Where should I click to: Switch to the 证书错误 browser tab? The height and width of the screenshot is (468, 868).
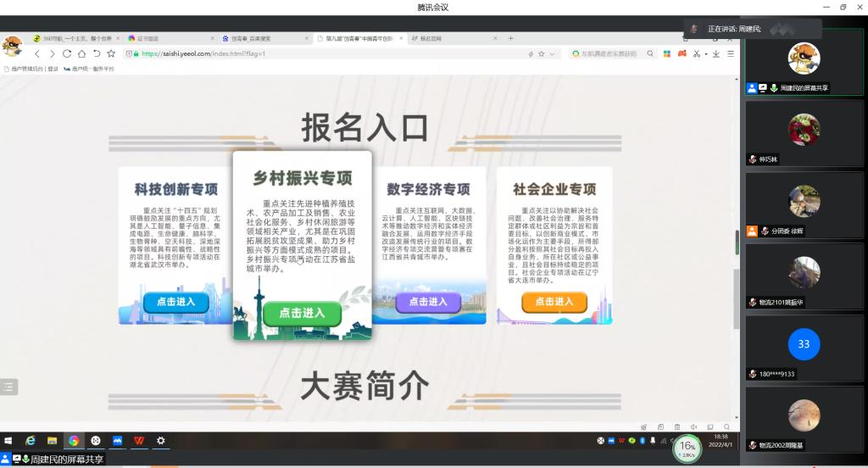[x=171, y=38]
